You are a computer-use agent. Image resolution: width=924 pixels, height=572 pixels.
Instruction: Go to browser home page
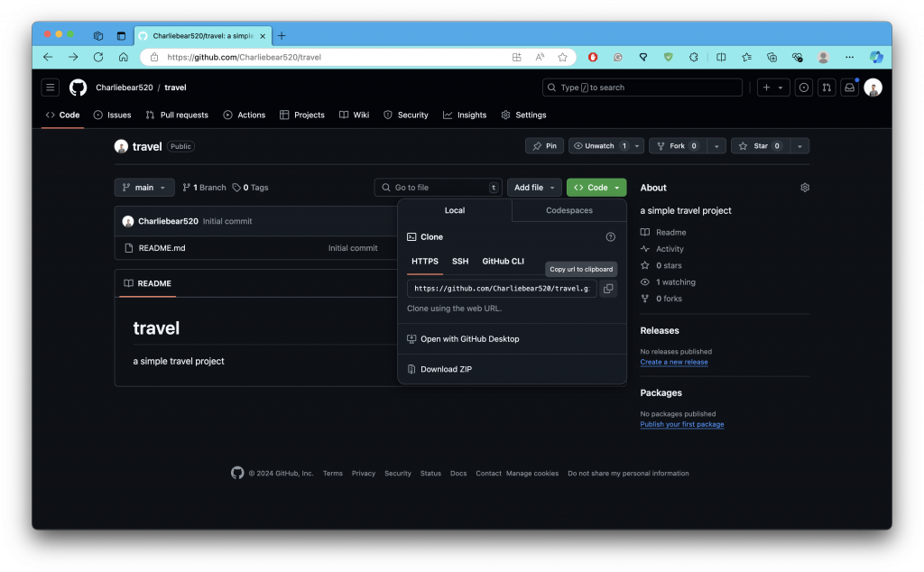coord(123,57)
